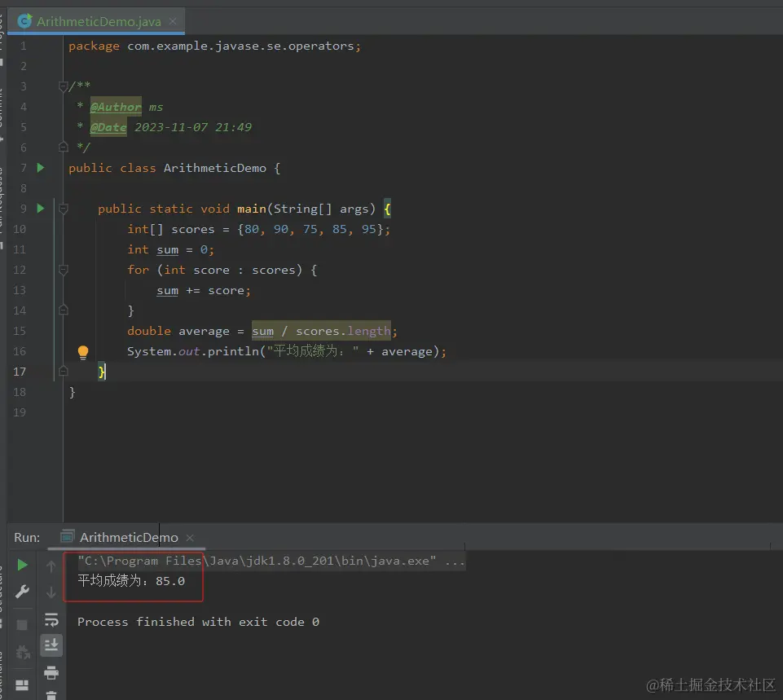
Task: Click the java.exe command line in console
Action: coord(271,561)
